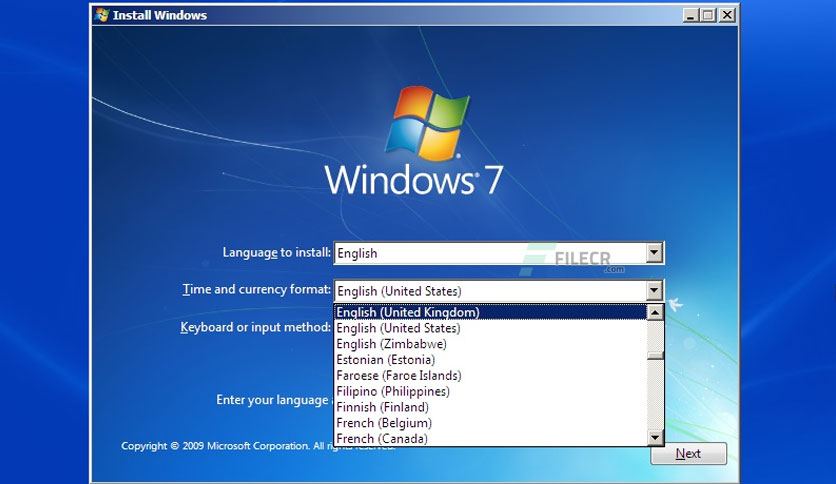Click the dropdown list scrollbar thumb
Image resolution: width=836 pixels, height=484 pixels.
point(655,356)
